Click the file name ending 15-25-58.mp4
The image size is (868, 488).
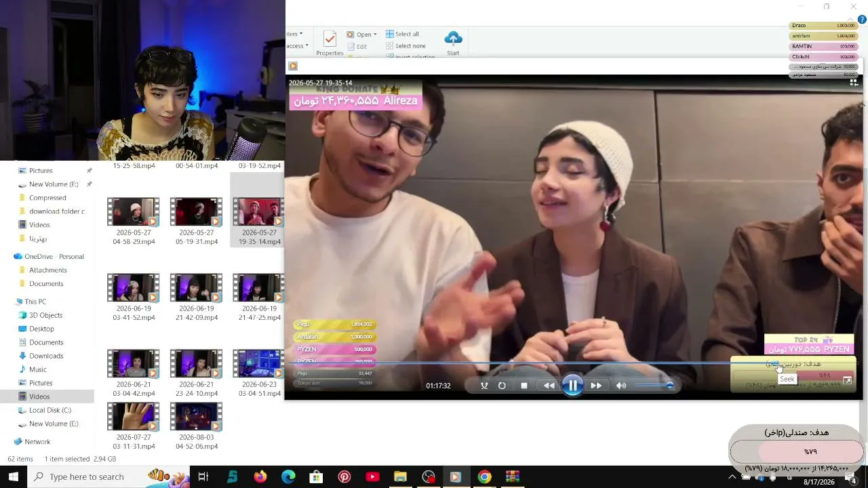click(134, 166)
